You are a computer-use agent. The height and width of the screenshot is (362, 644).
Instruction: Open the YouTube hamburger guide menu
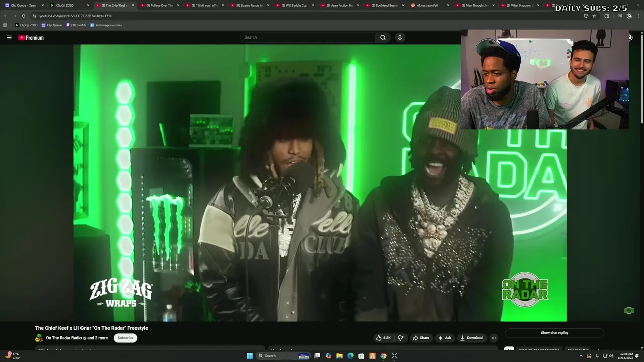click(x=9, y=38)
